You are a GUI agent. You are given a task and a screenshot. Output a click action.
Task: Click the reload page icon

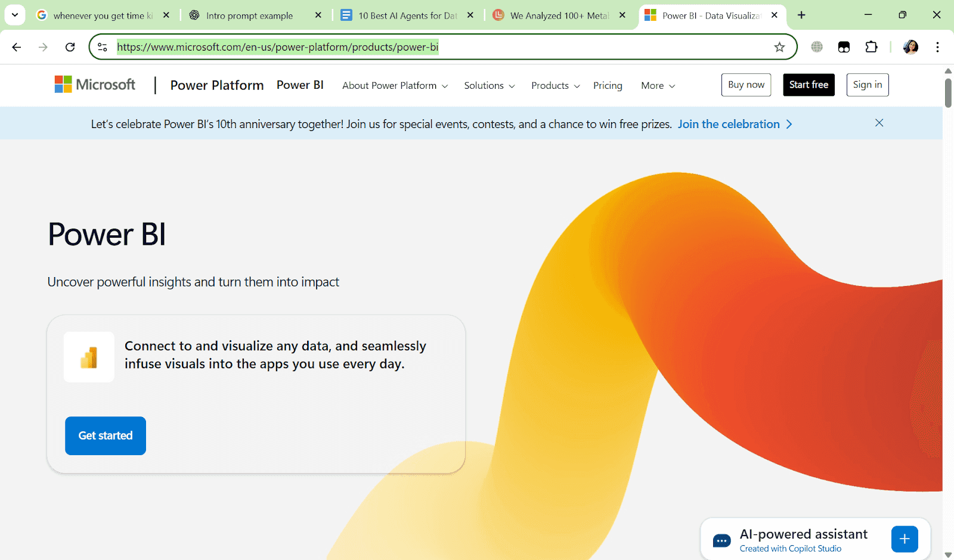click(70, 46)
